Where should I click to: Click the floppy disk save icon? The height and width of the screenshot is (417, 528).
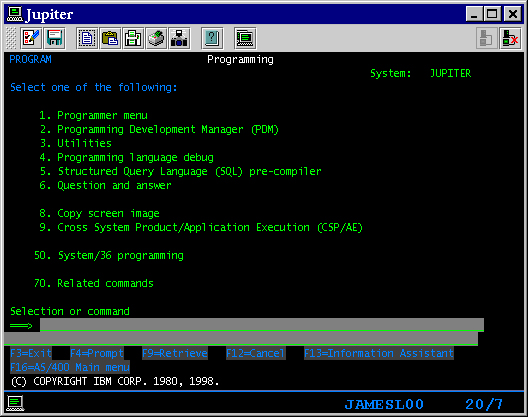[55, 38]
